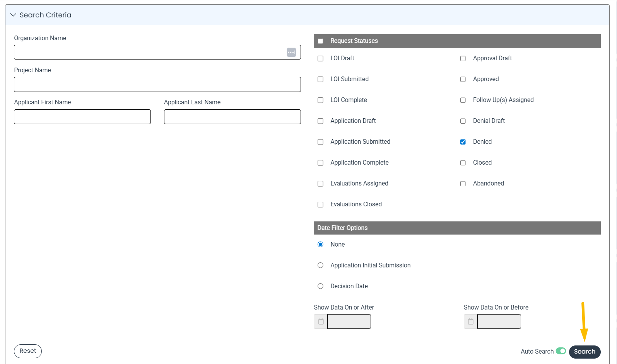
Task: Click the Show Data On or After date box
Action: tap(349, 321)
